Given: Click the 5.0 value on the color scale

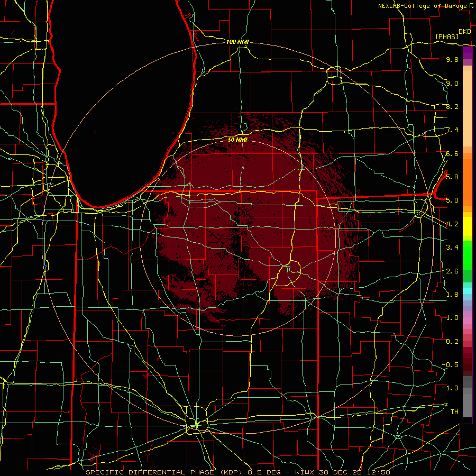Looking at the screenshot, I should pyautogui.click(x=452, y=200).
